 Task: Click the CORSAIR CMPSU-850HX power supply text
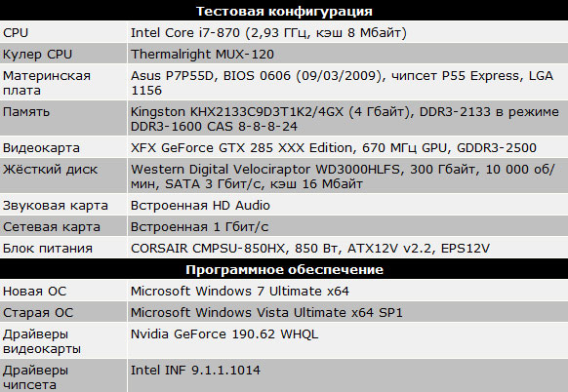click(x=310, y=249)
